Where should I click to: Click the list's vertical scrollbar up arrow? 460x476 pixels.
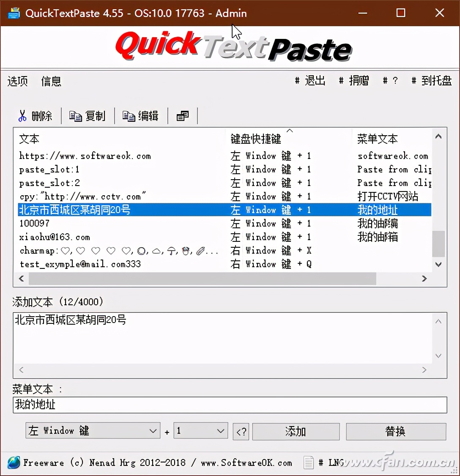click(438, 136)
